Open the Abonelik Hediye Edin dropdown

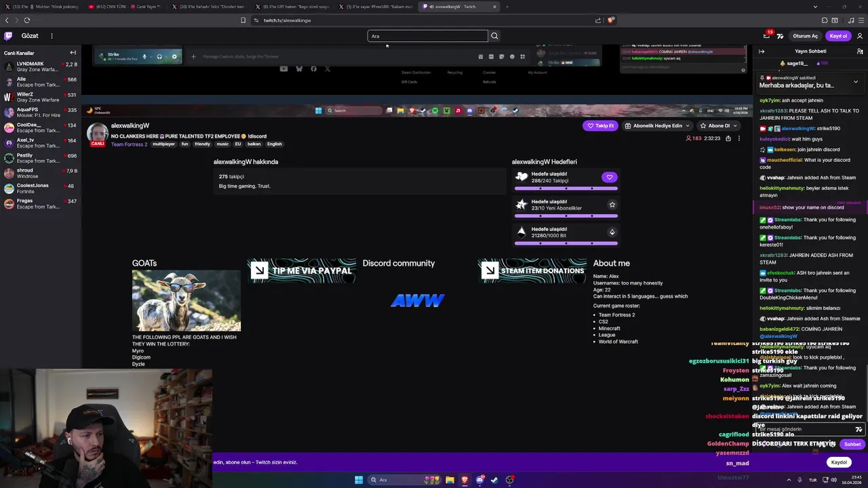[x=657, y=125]
